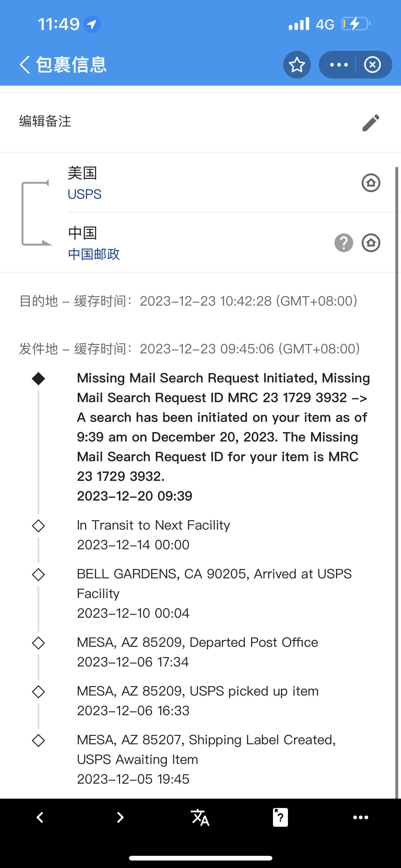401x868 pixels.
Task: Toggle the filled diamond on Missing Mail event
Action: [38, 379]
